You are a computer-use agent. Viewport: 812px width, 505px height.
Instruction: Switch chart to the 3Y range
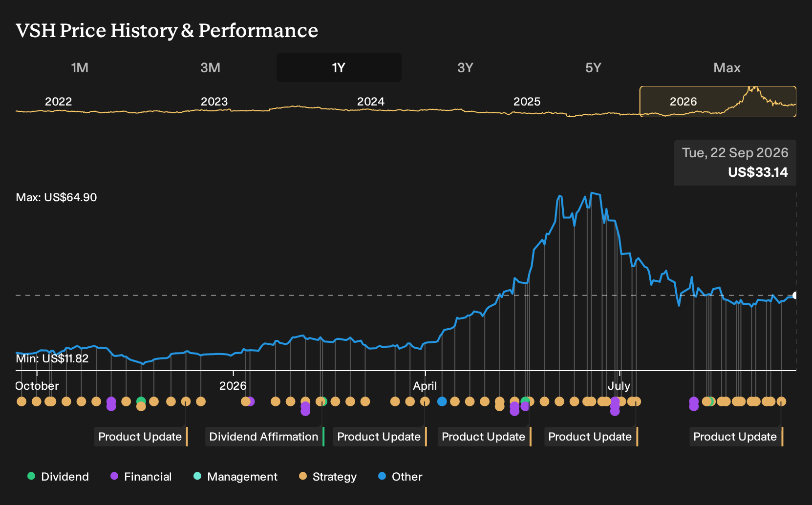point(465,67)
